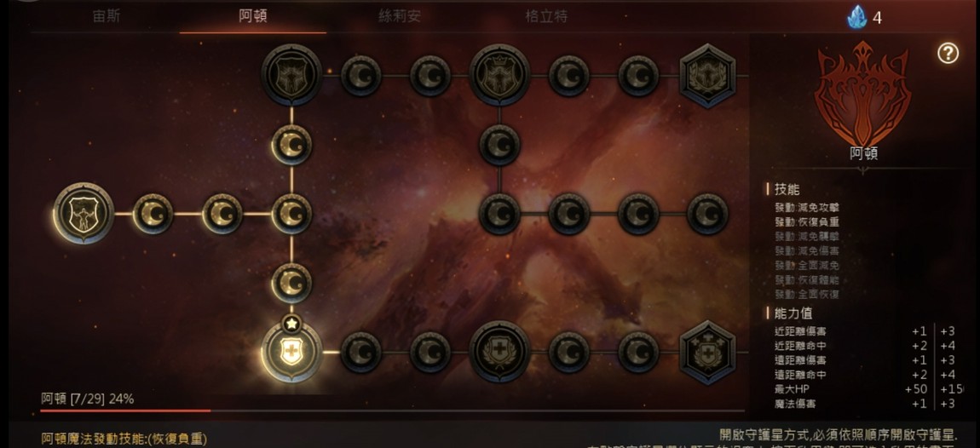This screenshot has height=448, width=980.
Task: Select the cross wreath node in bottom row
Action: tap(499, 351)
